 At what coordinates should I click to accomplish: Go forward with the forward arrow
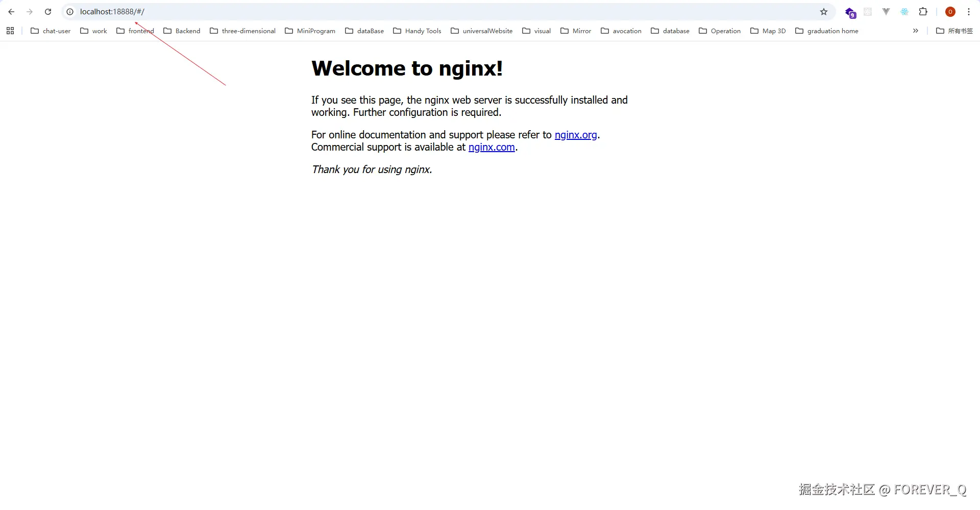tap(30, 12)
